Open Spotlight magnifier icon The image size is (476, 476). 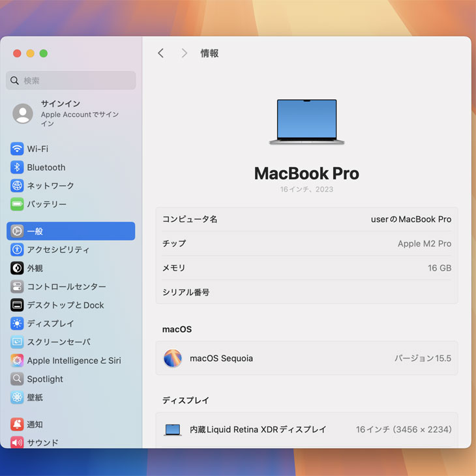(x=17, y=379)
